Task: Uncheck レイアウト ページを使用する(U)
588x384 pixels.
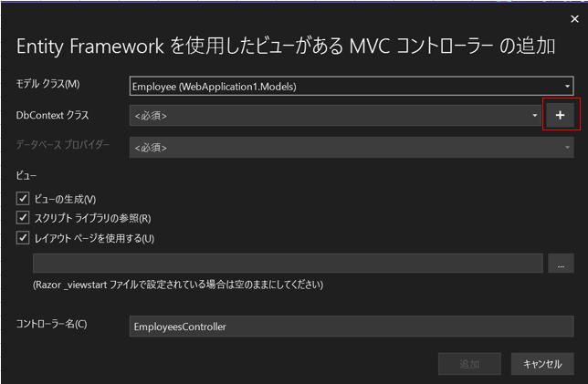Action: tap(23, 237)
